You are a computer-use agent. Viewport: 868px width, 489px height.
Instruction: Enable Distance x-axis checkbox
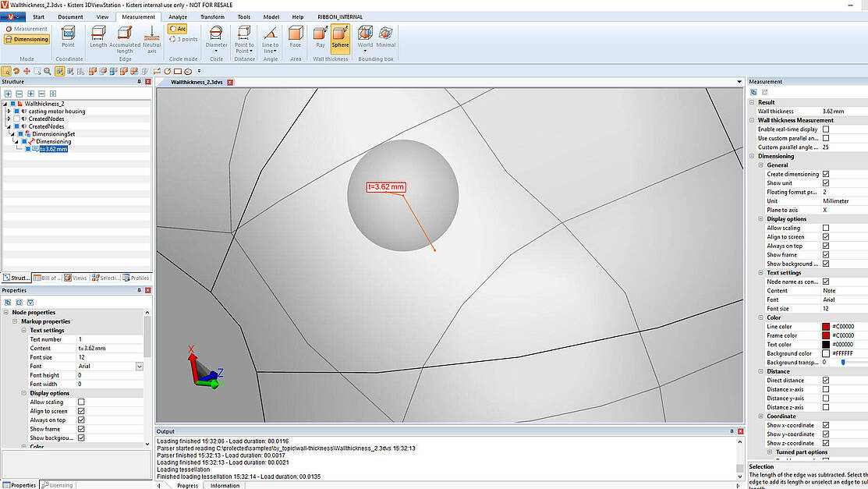(x=825, y=389)
